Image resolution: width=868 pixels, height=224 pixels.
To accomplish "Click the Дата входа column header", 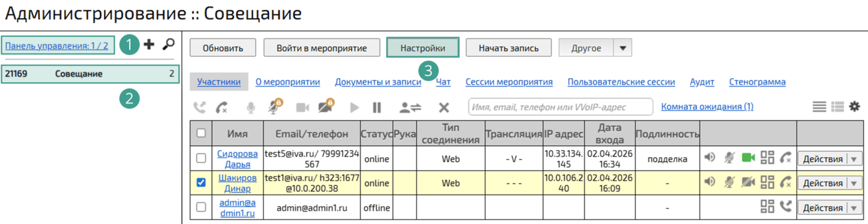I will point(609,133).
